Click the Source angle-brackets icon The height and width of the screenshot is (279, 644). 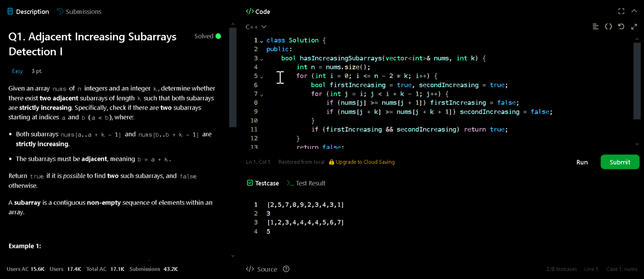point(250,269)
